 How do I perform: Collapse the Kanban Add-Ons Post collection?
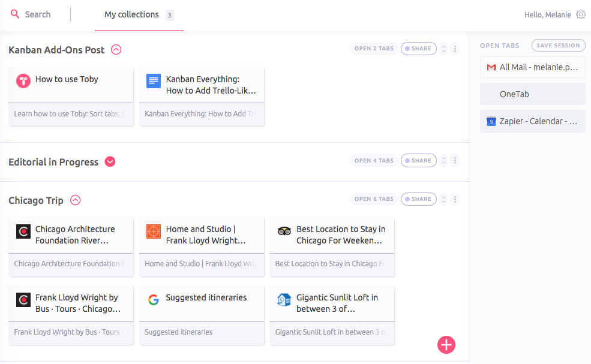[x=116, y=49]
